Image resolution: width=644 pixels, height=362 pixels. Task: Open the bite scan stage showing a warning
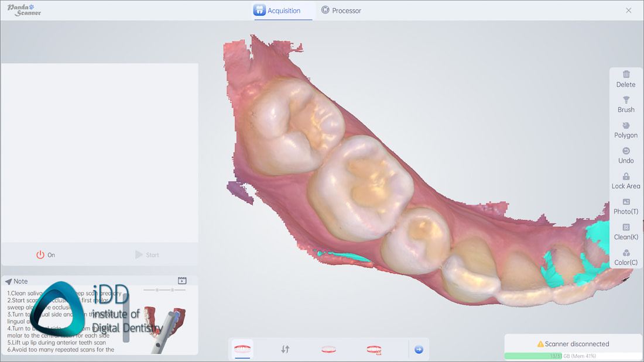(372, 349)
